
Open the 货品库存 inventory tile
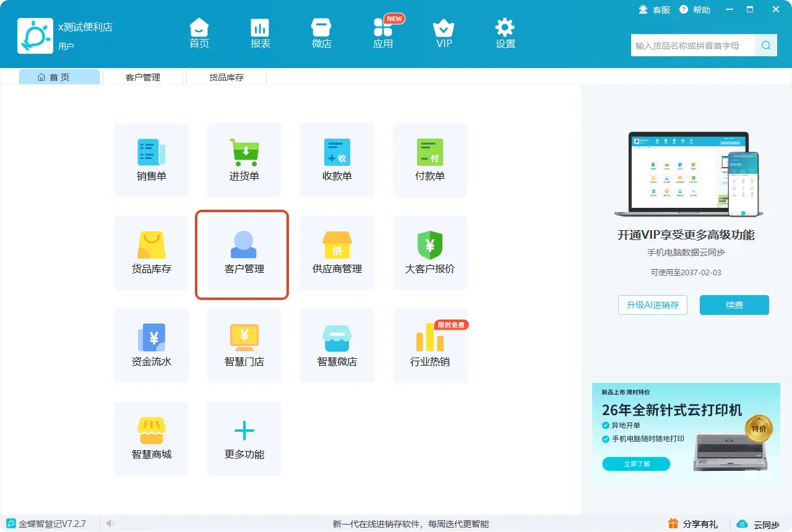(152, 253)
